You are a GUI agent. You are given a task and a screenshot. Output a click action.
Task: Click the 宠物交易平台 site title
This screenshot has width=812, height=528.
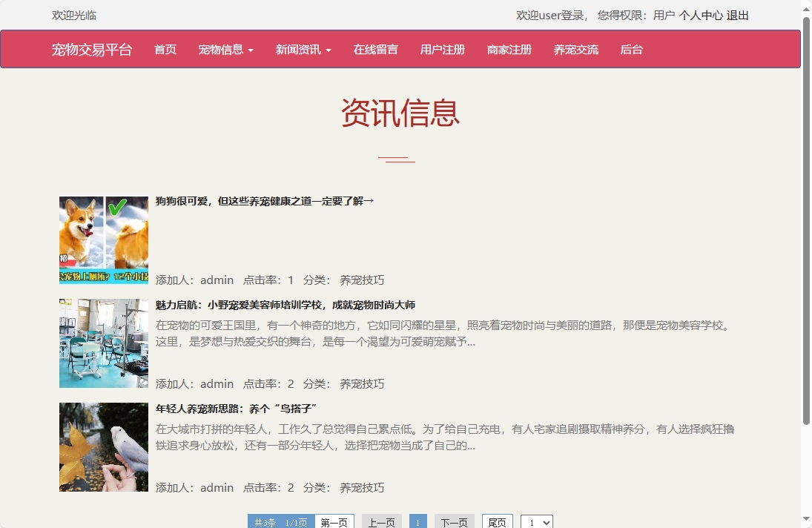[92, 49]
